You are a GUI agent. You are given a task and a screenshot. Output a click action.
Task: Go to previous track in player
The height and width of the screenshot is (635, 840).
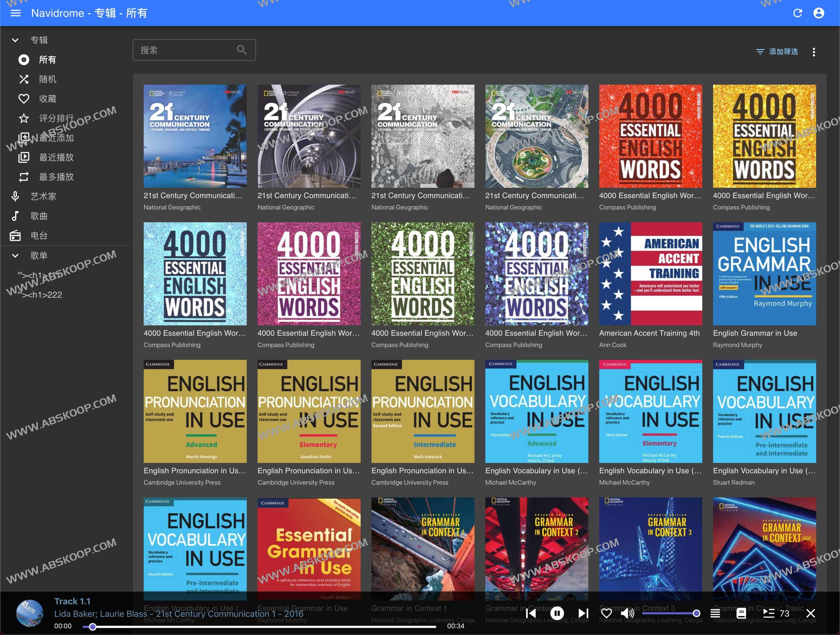tap(531, 613)
